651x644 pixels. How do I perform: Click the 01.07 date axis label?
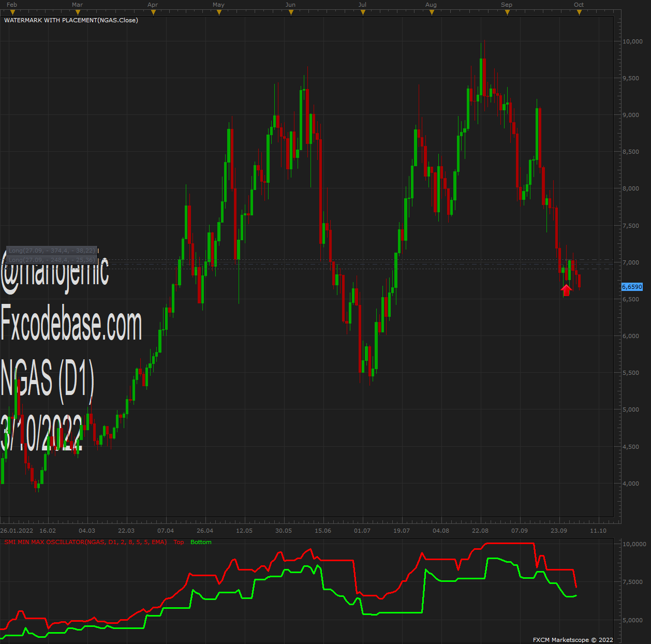pos(362,531)
